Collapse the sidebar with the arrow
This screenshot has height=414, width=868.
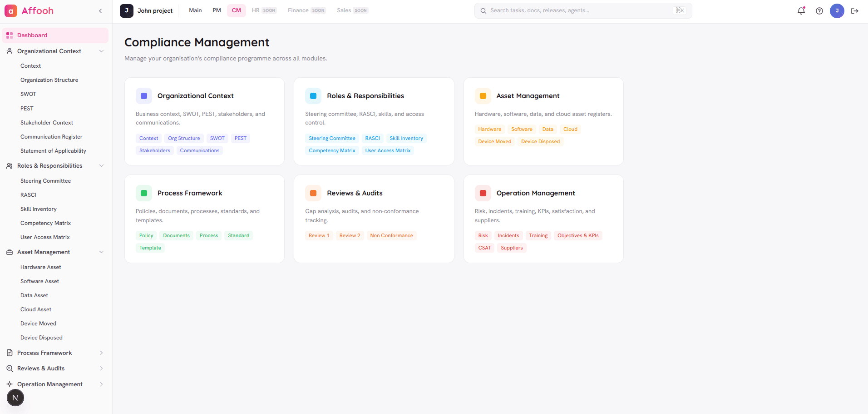click(x=100, y=11)
